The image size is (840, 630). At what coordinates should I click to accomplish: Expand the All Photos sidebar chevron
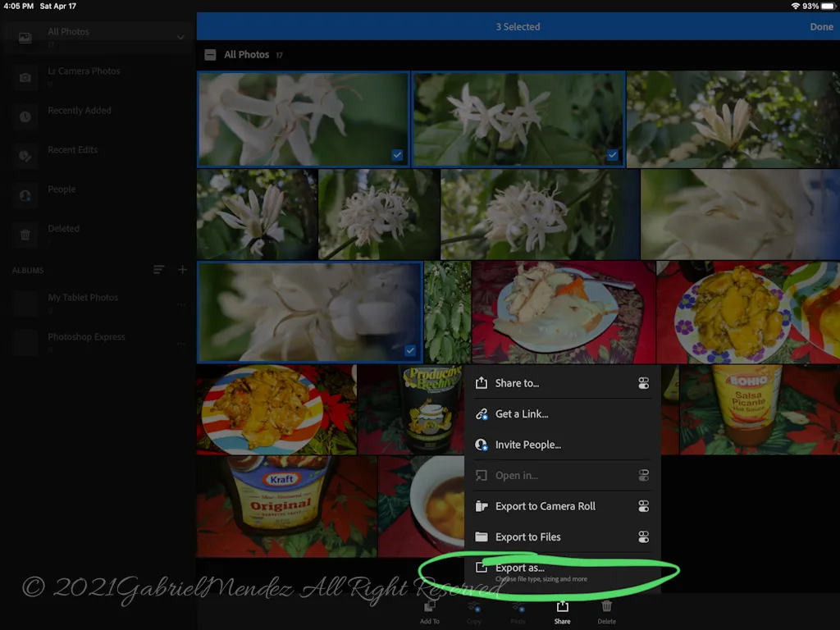[x=180, y=38]
